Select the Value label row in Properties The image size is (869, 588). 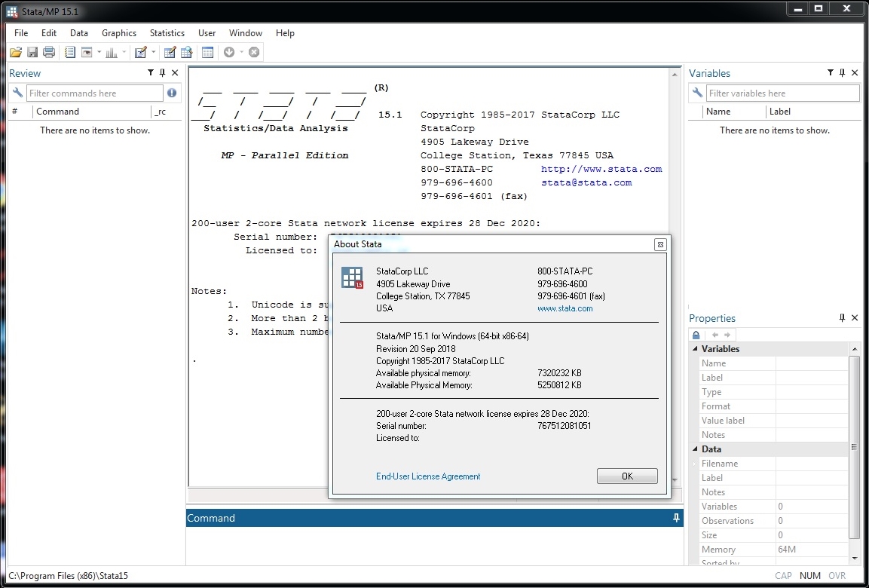[x=773, y=421]
